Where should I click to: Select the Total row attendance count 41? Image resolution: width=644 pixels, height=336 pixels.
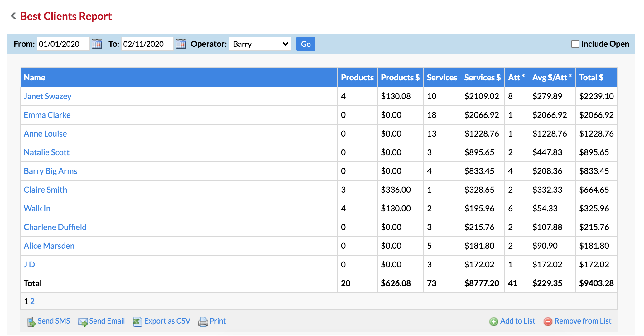point(517,283)
